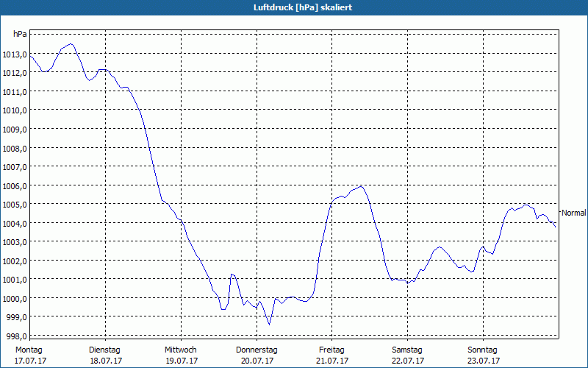Select the 'Sonntag' day label
The width and height of the screenshot is (588, 368).
click(x=483, y=350)
